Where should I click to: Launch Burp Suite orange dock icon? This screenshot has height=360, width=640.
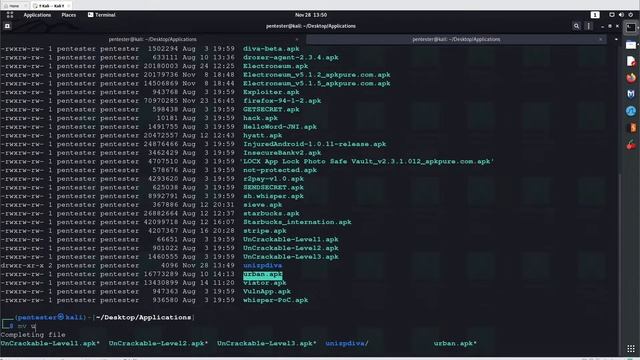click(x=632, y=128)
